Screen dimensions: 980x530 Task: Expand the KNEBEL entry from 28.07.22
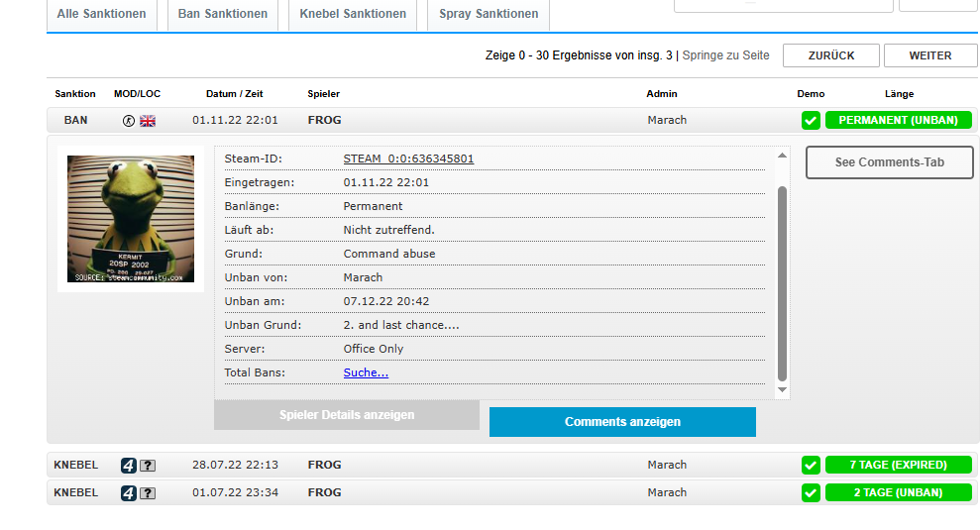pos(396,466)
